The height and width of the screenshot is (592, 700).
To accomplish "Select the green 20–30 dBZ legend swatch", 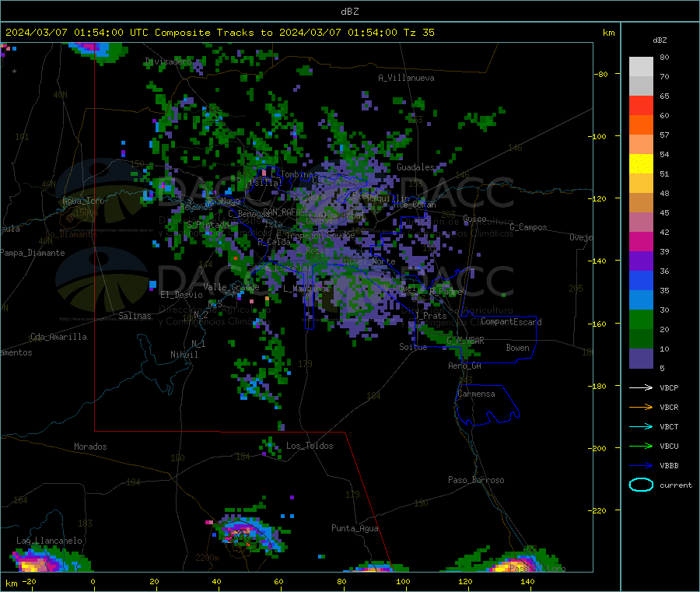I will (641, 319).
